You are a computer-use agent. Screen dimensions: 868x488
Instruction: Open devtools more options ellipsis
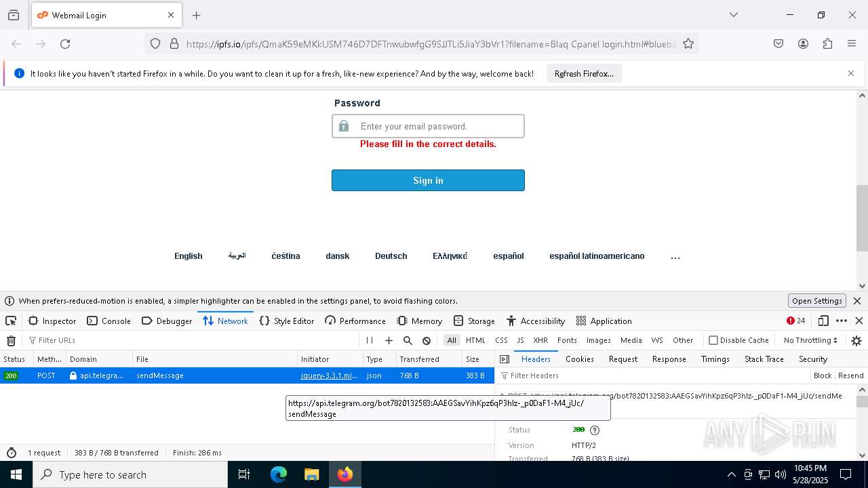pos(842,321)
